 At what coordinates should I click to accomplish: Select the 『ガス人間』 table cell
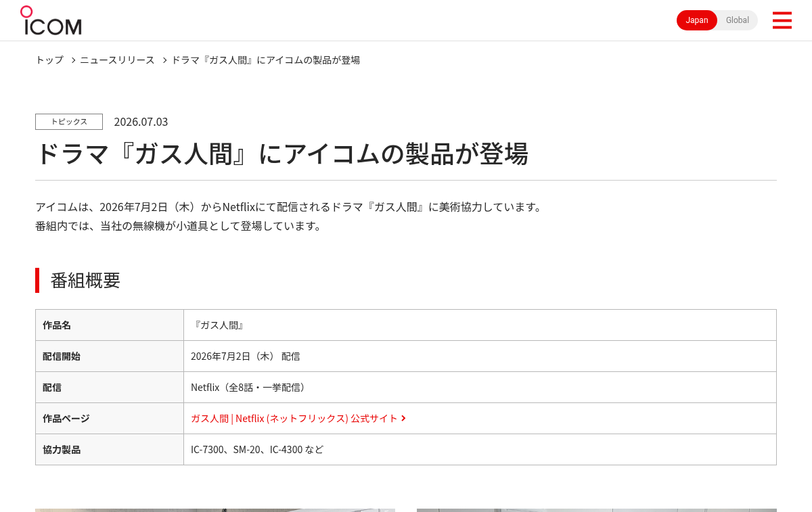pos(480,325)
